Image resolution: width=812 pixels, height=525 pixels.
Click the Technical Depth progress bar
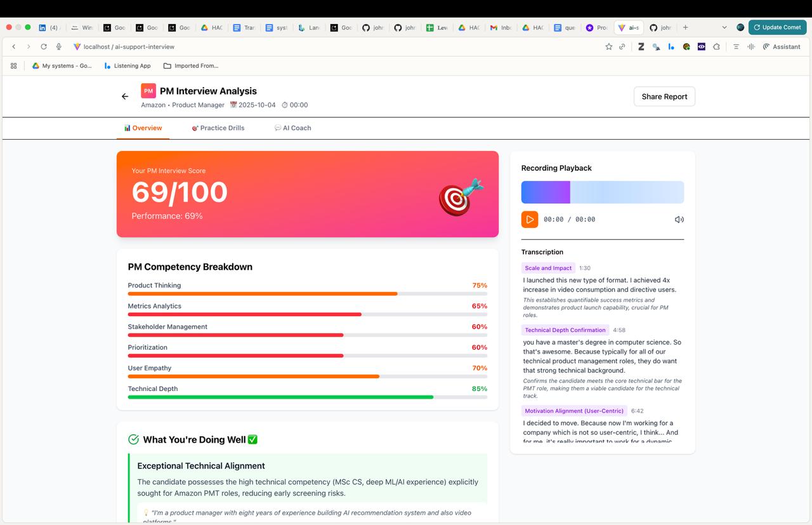point(308,397)
